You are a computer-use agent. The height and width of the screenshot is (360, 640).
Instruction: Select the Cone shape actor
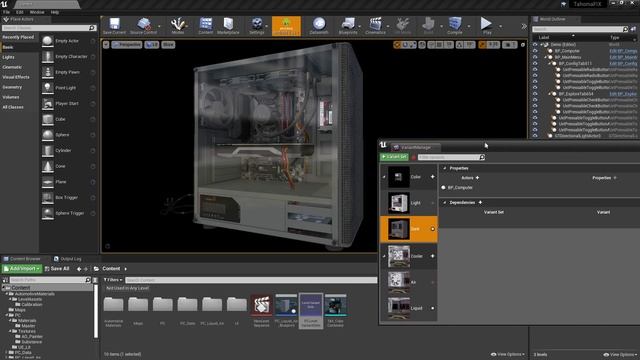click(69, 166)
